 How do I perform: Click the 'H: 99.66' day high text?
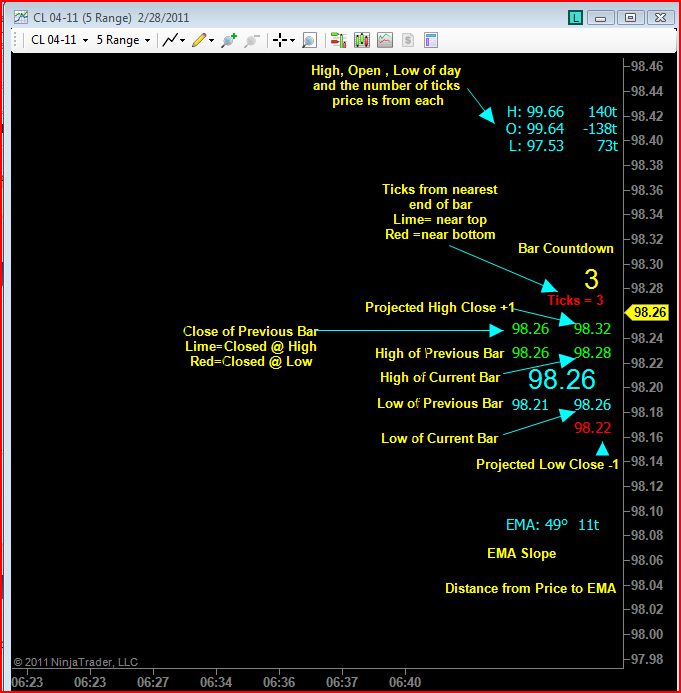coord(535,111)
